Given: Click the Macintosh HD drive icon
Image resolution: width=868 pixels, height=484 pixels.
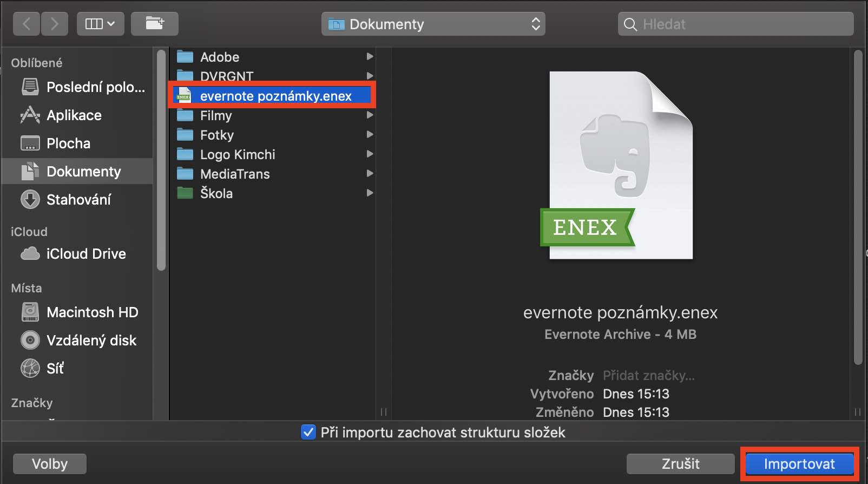Looking at the screenshot, I should pyautogui.click(x=30, y=312).
